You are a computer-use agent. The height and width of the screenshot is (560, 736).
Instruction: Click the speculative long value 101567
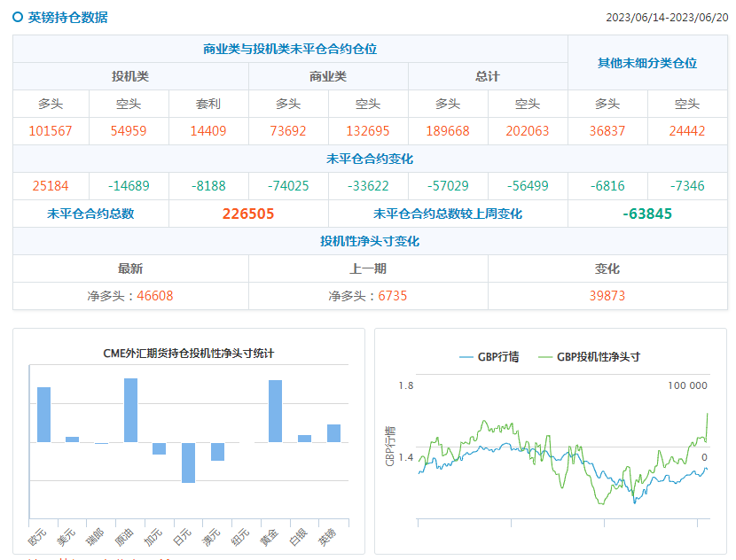51,131
